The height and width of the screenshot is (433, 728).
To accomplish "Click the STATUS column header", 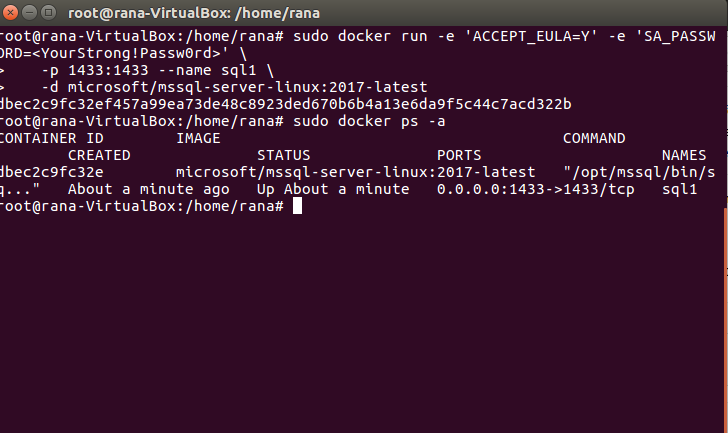I will 283,155.
